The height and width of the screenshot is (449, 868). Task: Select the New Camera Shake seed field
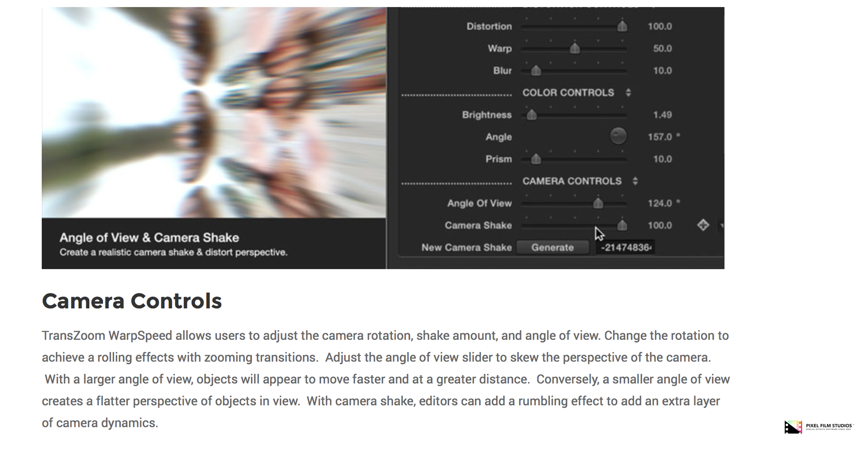coord(625,247)
